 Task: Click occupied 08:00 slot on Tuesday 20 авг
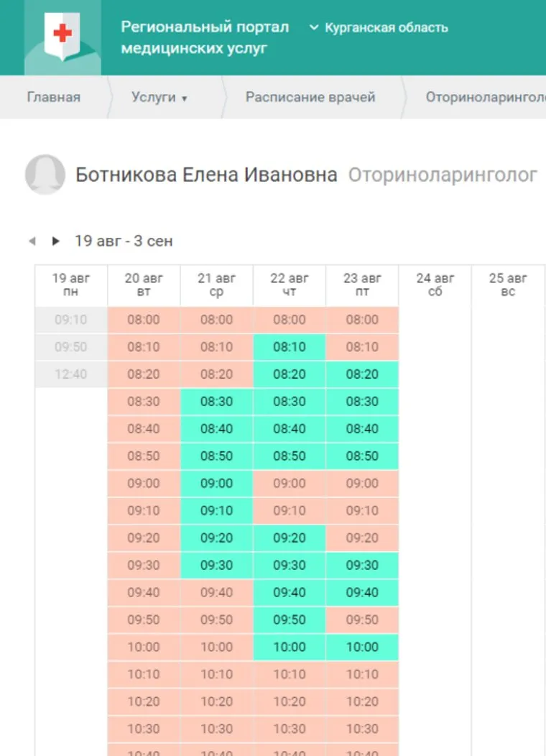144,320
